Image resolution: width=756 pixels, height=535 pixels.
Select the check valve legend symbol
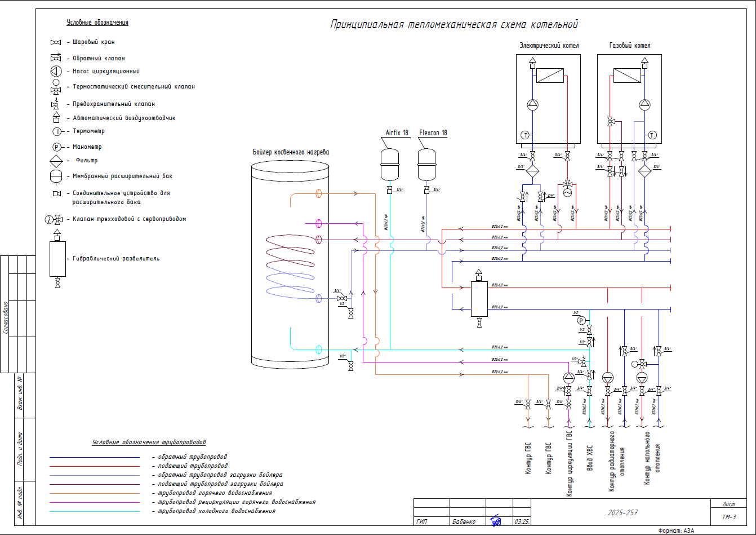pos(56,58)
